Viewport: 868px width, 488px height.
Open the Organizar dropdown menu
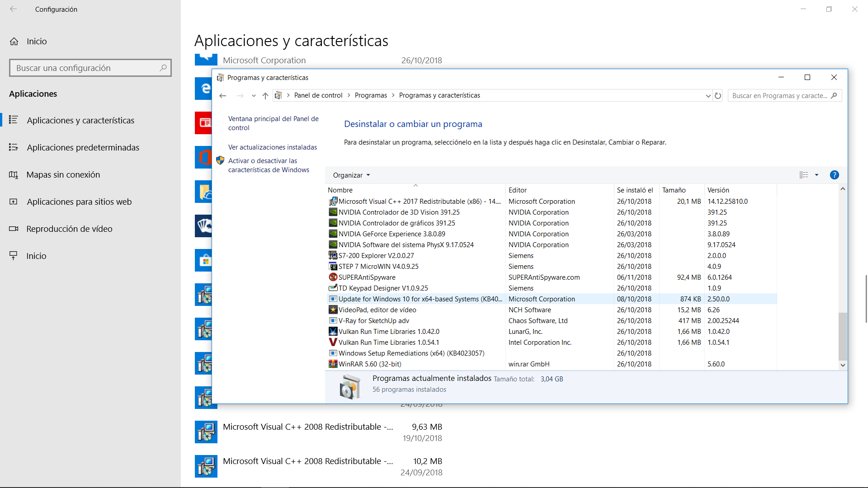[351, 175]
